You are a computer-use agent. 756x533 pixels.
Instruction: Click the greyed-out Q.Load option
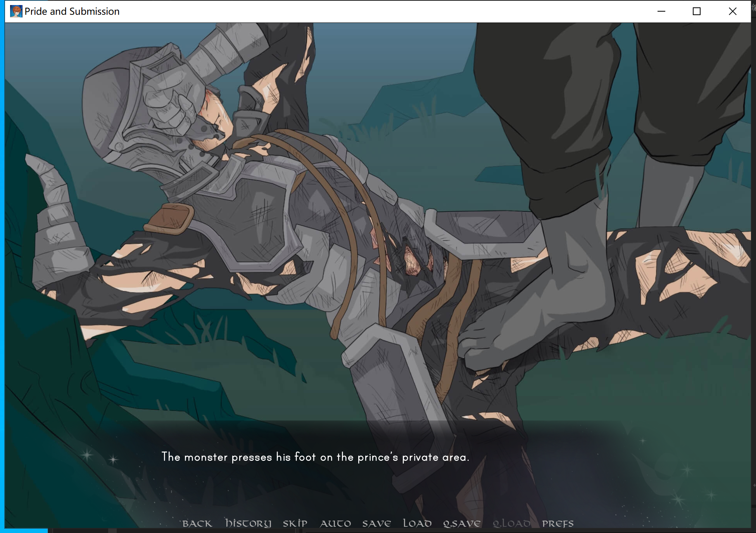(511, 523)
